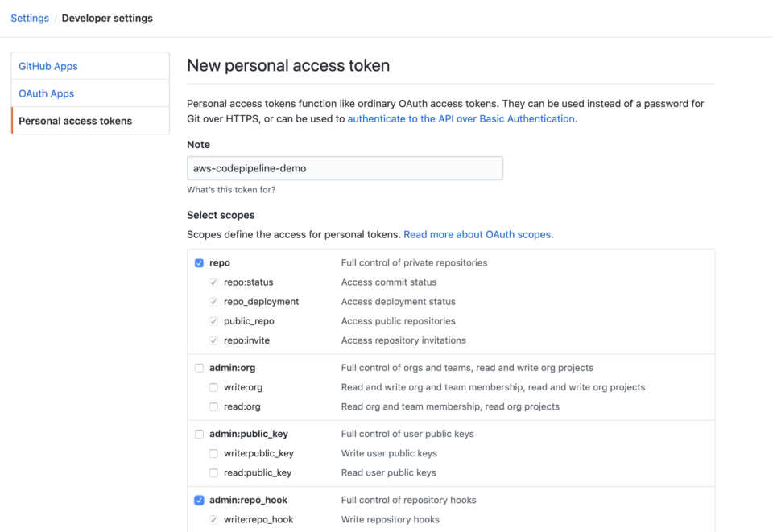This screenshot has width=773, height=532.
Task: Click inside the Note text field
Action: 345,168
